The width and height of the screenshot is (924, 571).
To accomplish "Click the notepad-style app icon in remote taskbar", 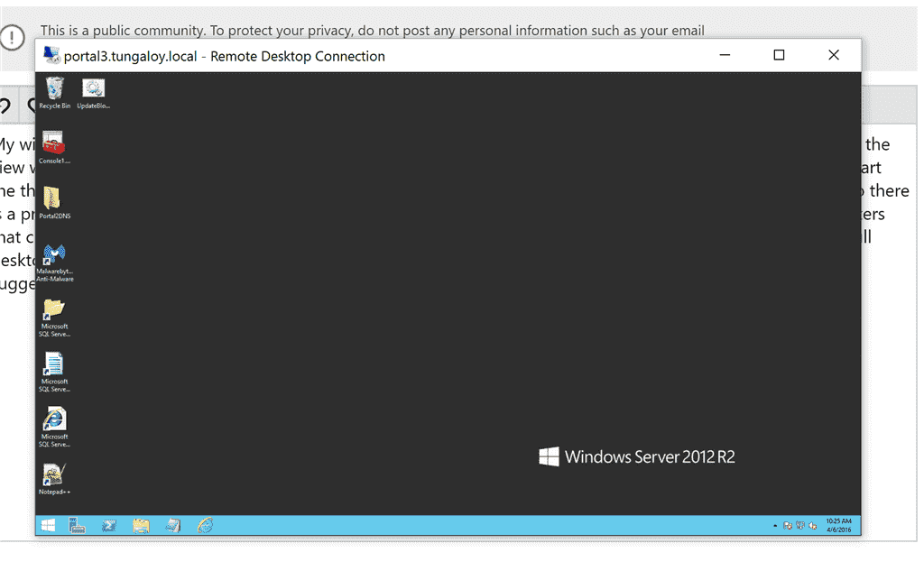I will (x=172, y=525).
